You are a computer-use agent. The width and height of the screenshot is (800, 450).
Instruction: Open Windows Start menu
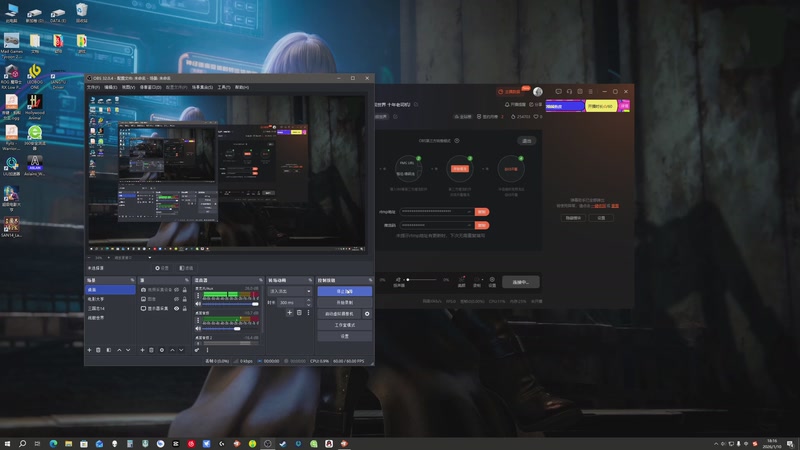[7, 443]
